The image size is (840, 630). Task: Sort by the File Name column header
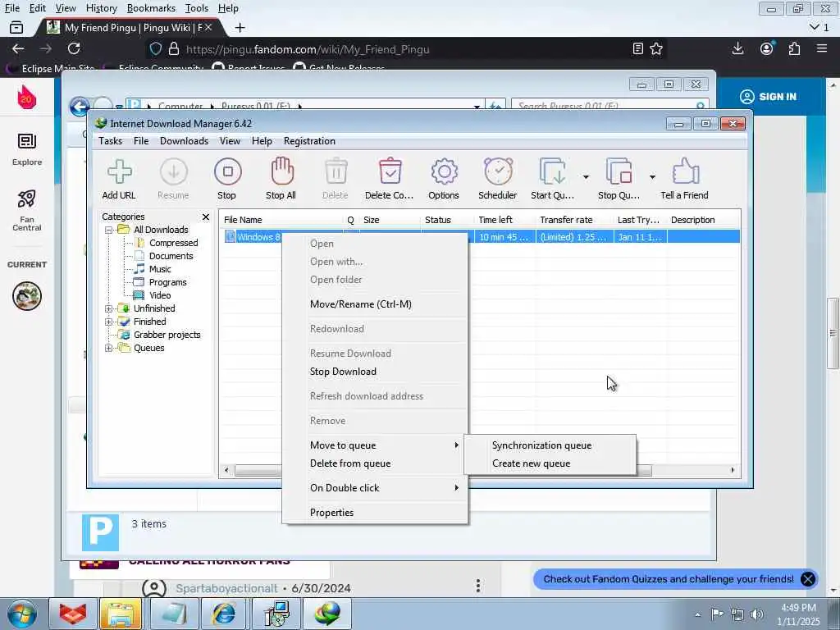pyautogui.click(x=282, y=220)
